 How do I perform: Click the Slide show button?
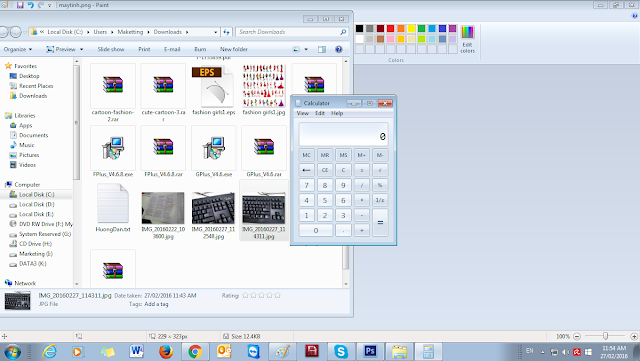[x=111, y=49]
